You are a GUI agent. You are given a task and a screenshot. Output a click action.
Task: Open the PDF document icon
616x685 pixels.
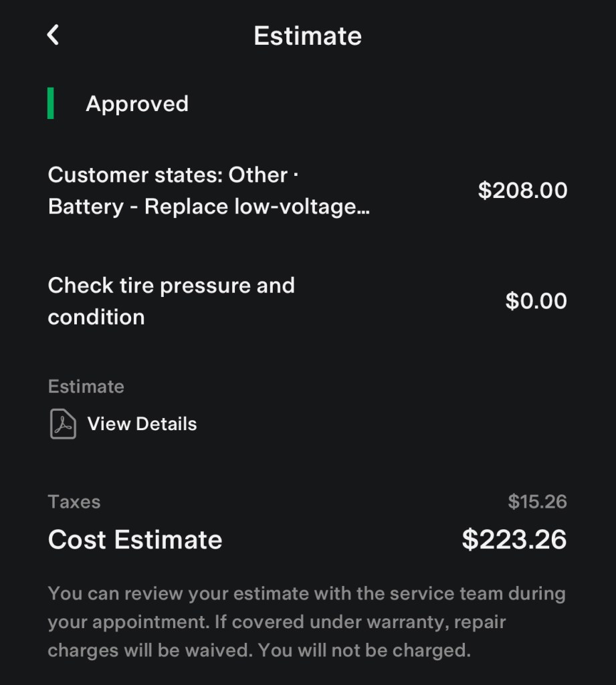pos(63,424)
